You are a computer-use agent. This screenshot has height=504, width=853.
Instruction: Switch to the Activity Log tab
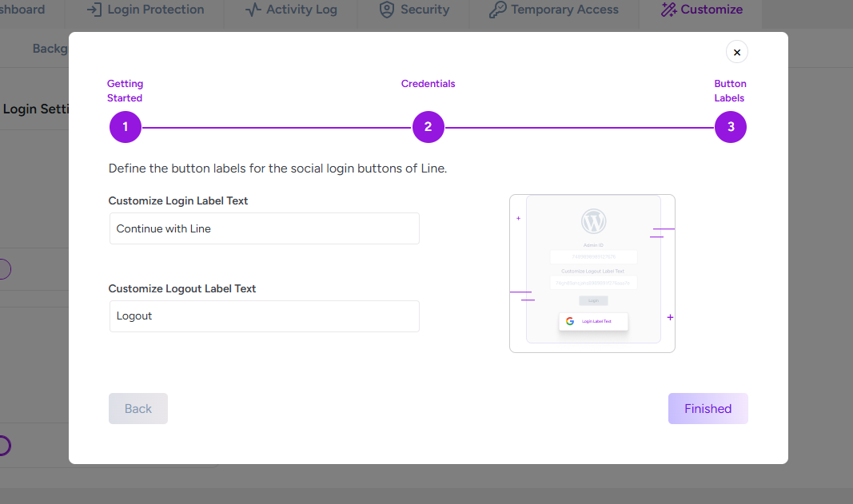(301, 10)
